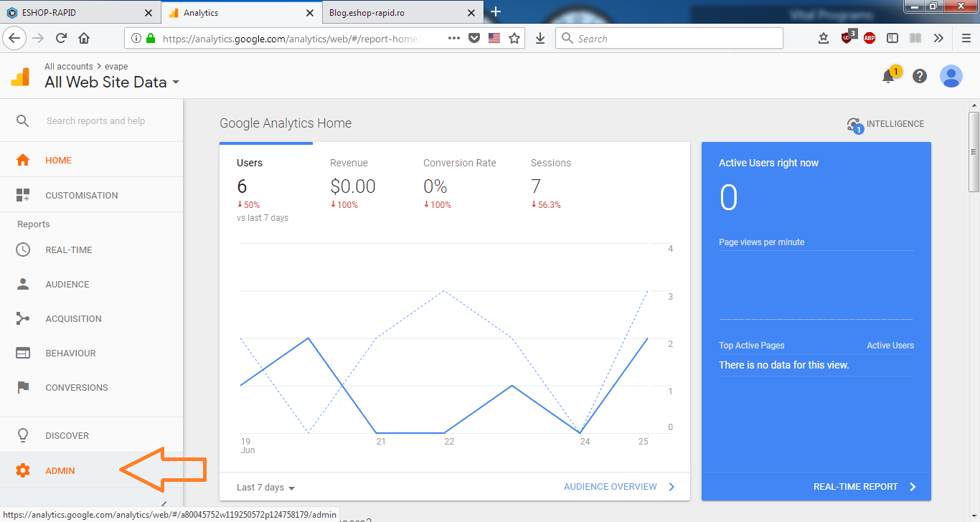Viewport: 980px width, 522px height.
Task: Open the All Web Site Data view selector
Action: pyautogui.click(x=112, y=82)
